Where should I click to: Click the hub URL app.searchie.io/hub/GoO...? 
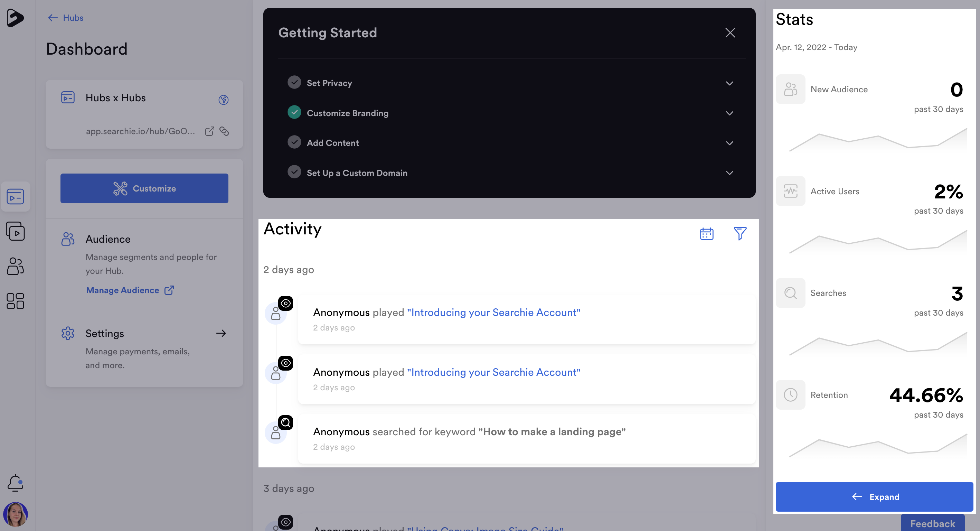tap(140, 131)
